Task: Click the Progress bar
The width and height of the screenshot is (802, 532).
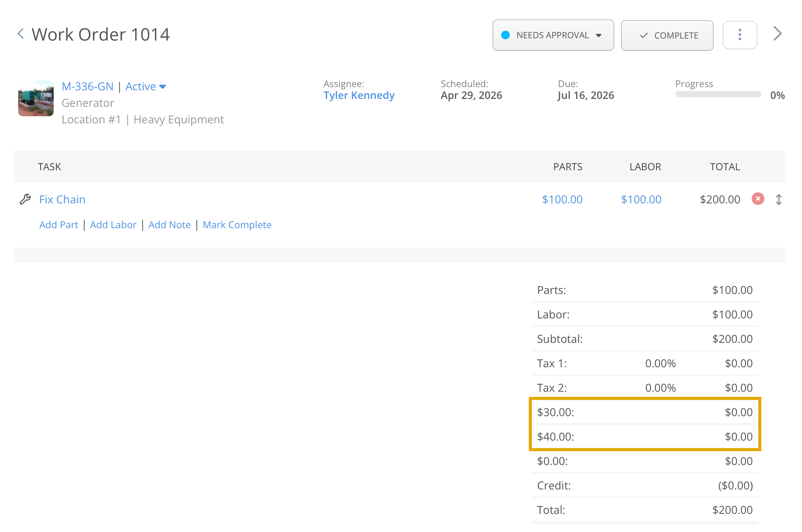Action: [x=718, y=95]
